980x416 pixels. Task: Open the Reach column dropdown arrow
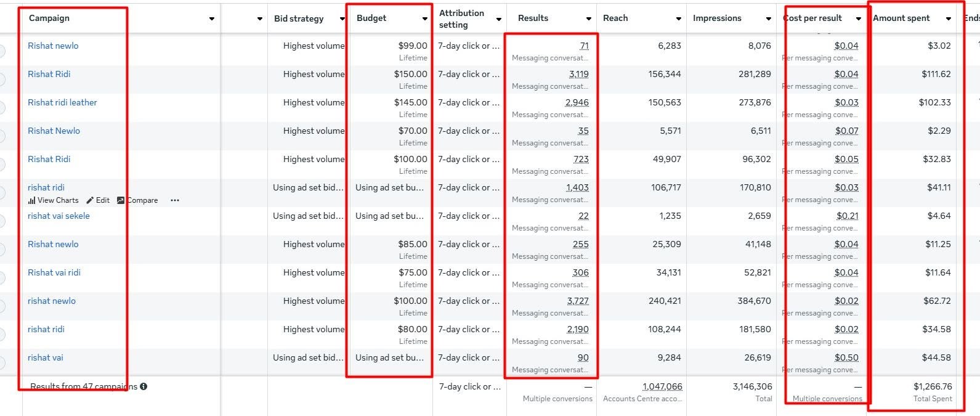(679, 18)
